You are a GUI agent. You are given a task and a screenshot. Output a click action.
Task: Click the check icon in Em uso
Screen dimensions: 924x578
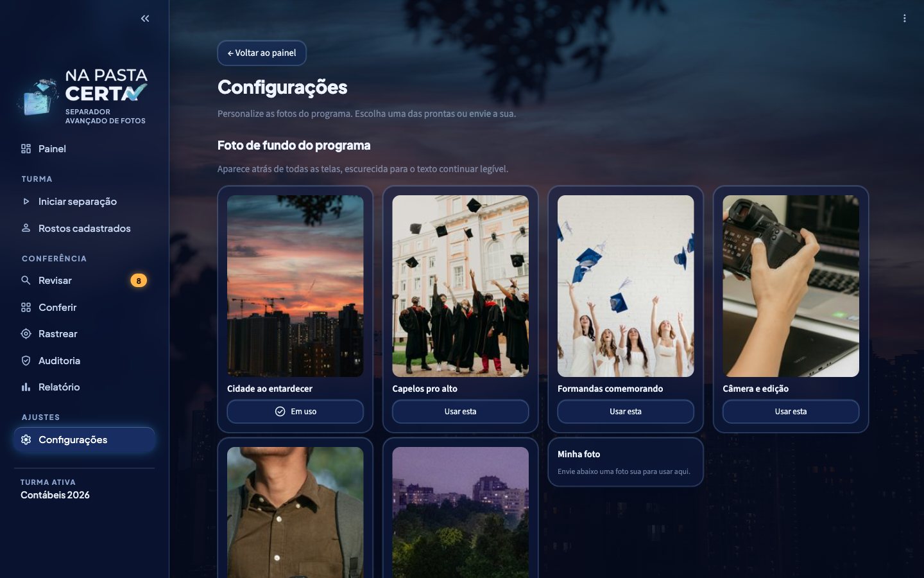pos(280,412)
